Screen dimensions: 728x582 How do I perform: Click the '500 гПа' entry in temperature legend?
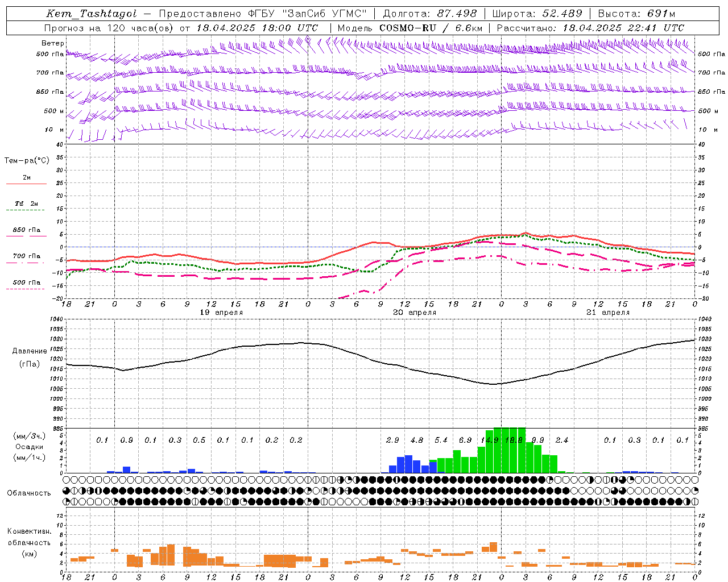(x=27, y=282)
